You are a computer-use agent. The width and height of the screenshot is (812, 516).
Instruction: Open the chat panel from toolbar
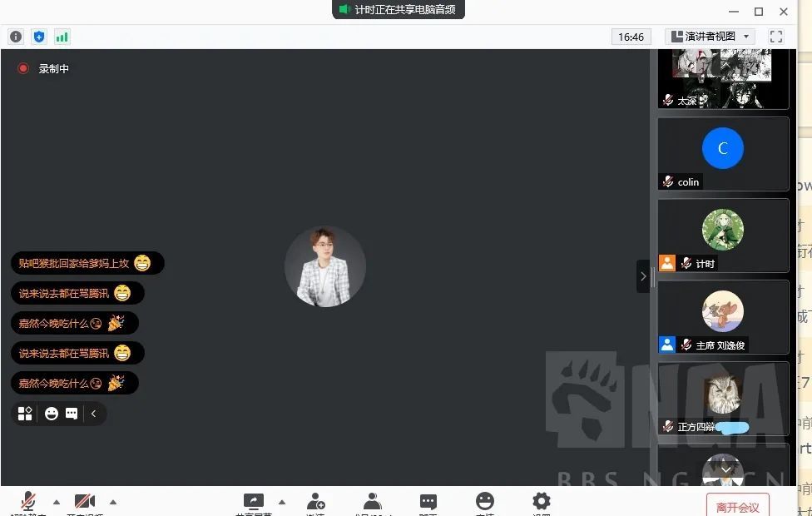point(428,501)
